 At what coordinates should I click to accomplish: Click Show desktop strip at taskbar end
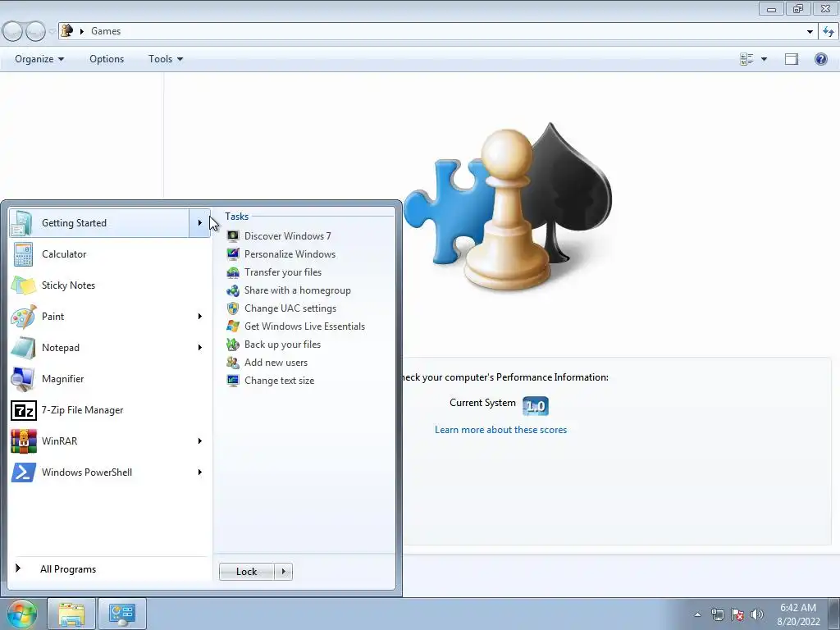(x=834, y=614)
